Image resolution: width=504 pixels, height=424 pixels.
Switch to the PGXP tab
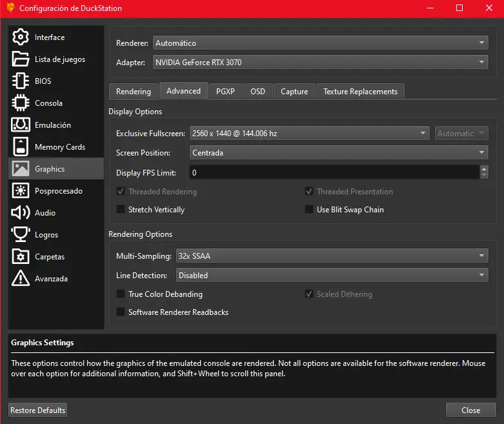[225, 92]
